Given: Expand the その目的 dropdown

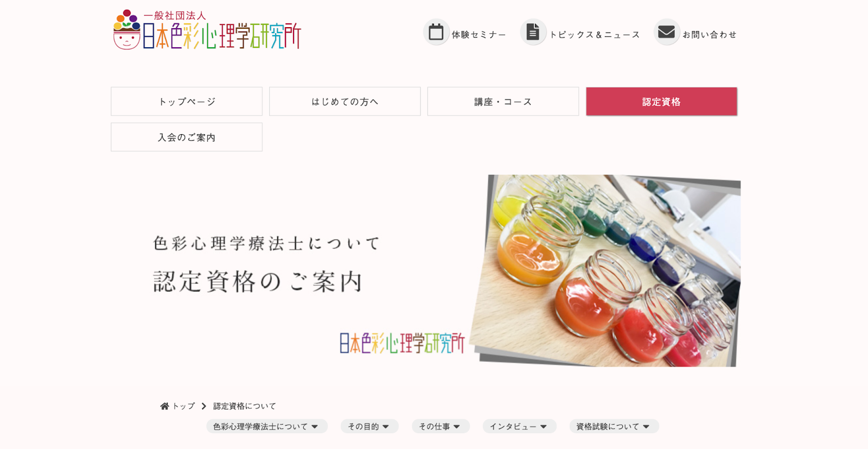Looking at the screenshot, I should 369,426.
